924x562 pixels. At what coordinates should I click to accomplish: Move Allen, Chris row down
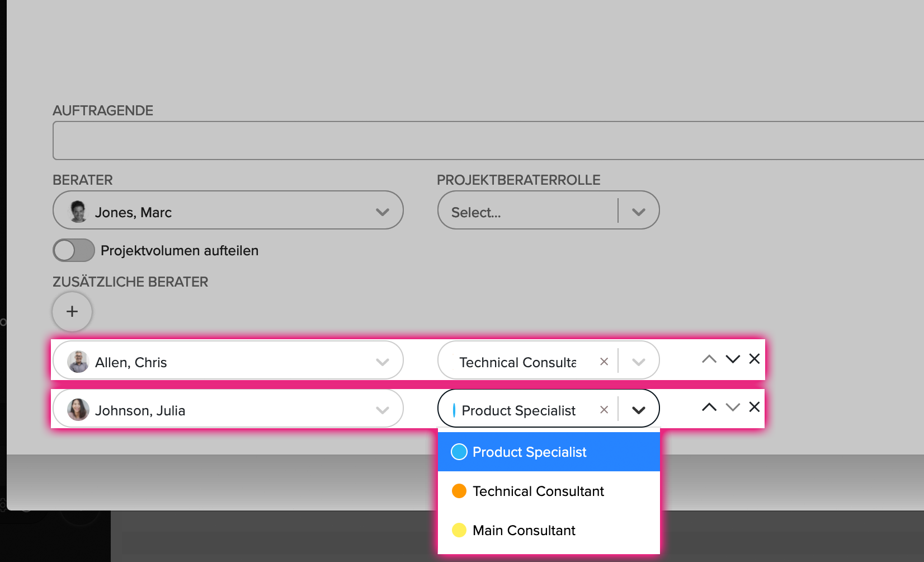(x=733, y=359)
